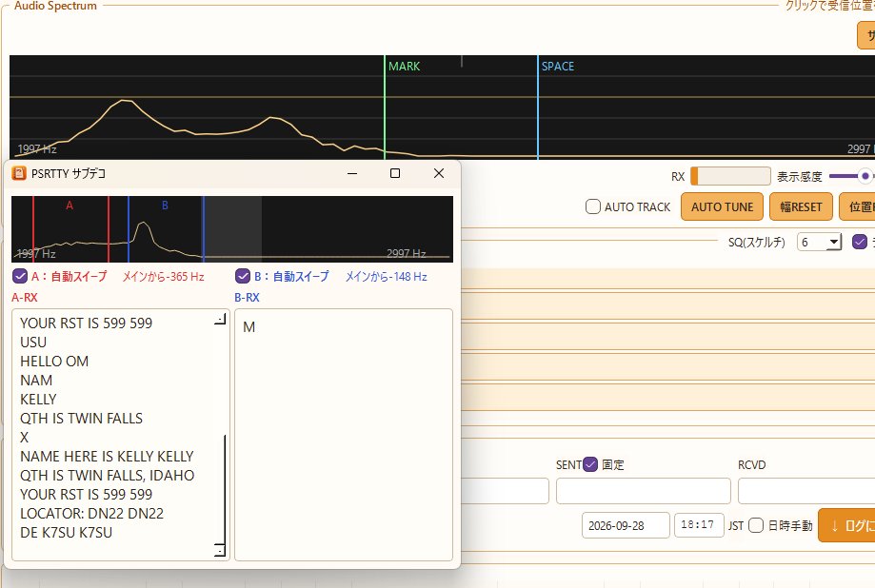
Task: Click the RX level meter bar
Action: point(730,176)
